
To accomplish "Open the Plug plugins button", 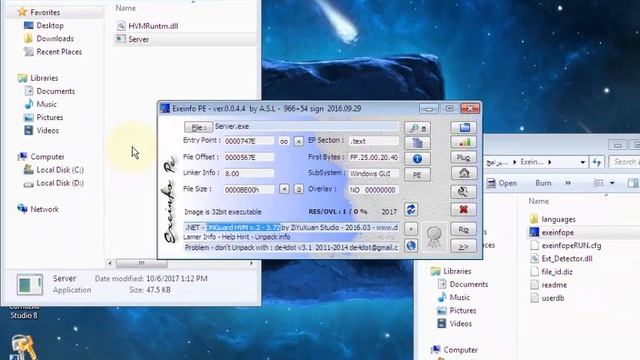I will pos(464,157).
